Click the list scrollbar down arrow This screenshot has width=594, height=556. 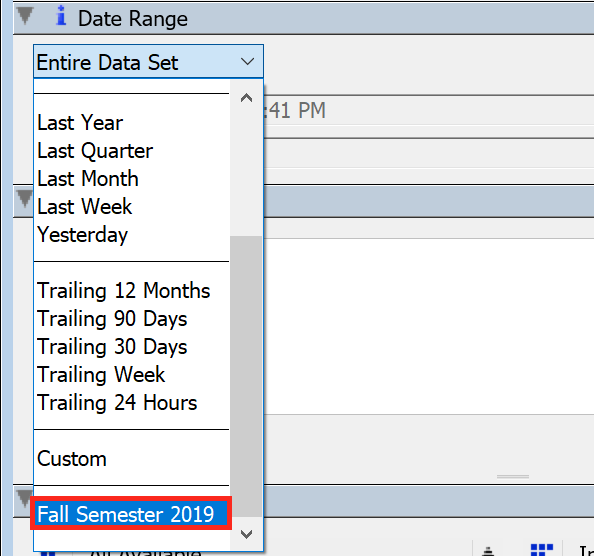[x=246, y=534]
